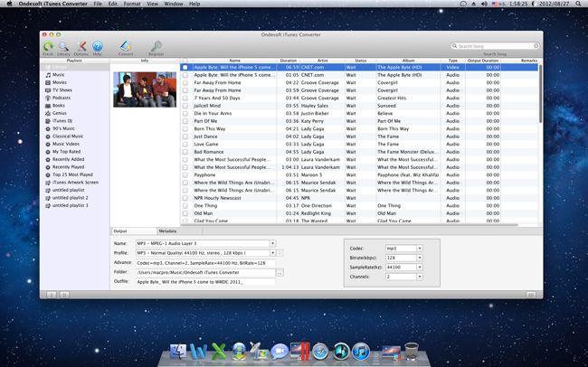Check the box for Just Dance
The width and height of the screenshot is (588, 367).
tap(185, 136)
